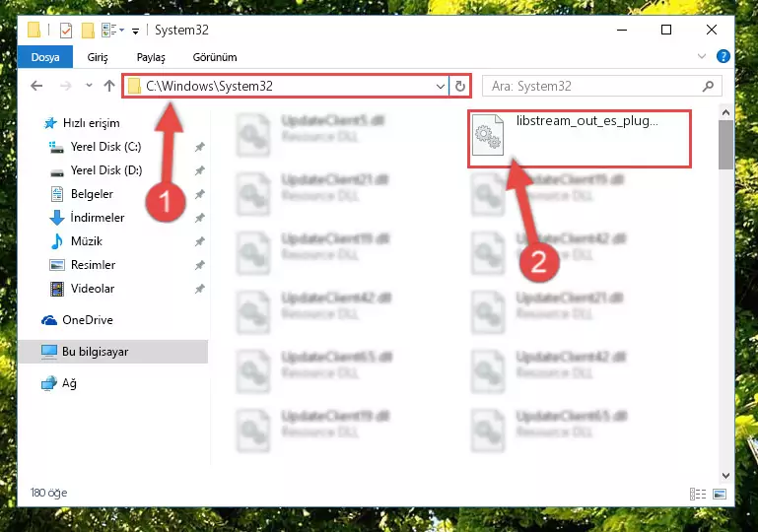Switch to the Görünüm ribbon tab

pyautogui.click(x=215, y=57)
